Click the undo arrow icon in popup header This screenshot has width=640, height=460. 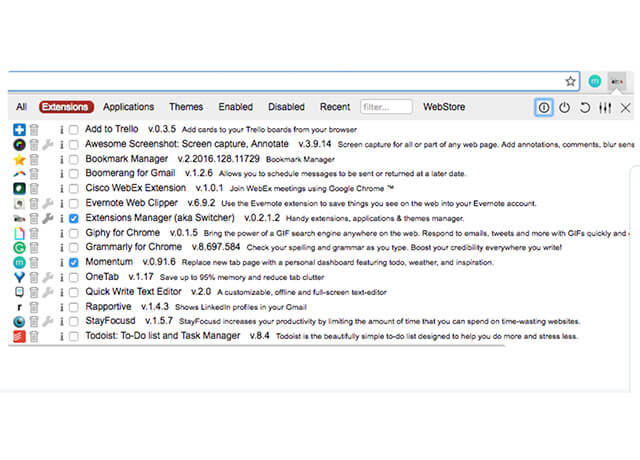585,107
